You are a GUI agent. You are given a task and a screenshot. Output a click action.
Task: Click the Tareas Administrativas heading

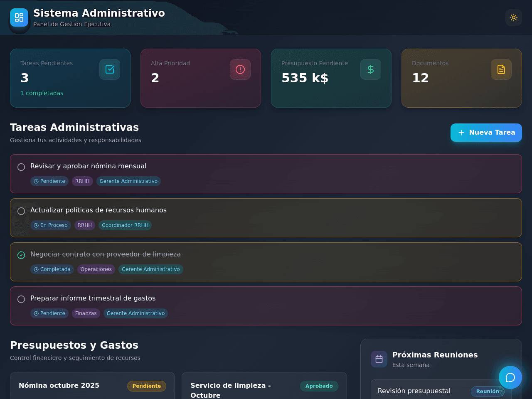pyautogui.click(x=74, y=127)
